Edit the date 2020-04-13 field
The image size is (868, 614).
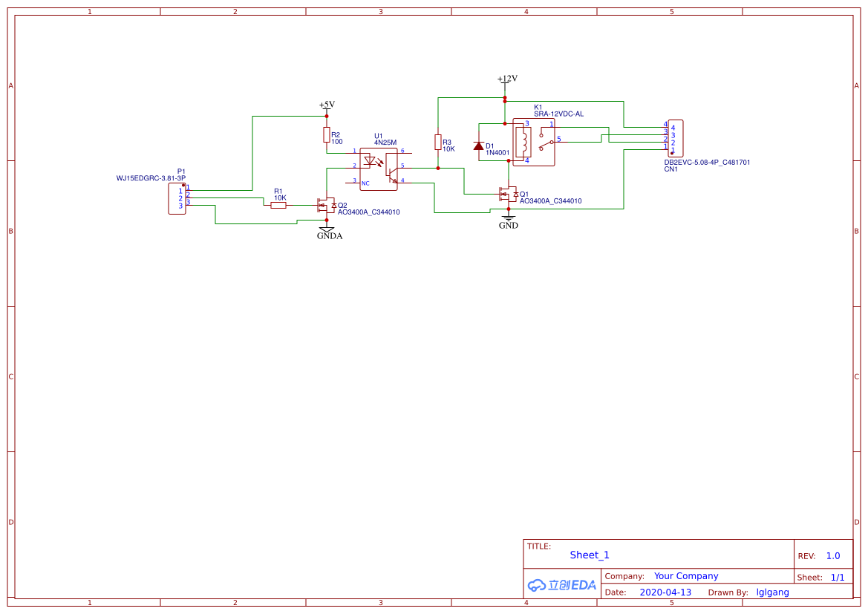[665, 592]
